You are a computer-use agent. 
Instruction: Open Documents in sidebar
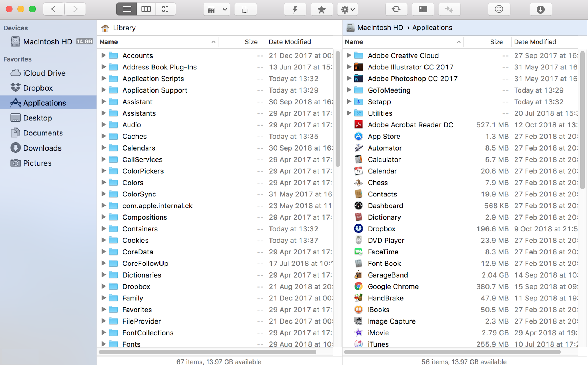tap(48, 133)
